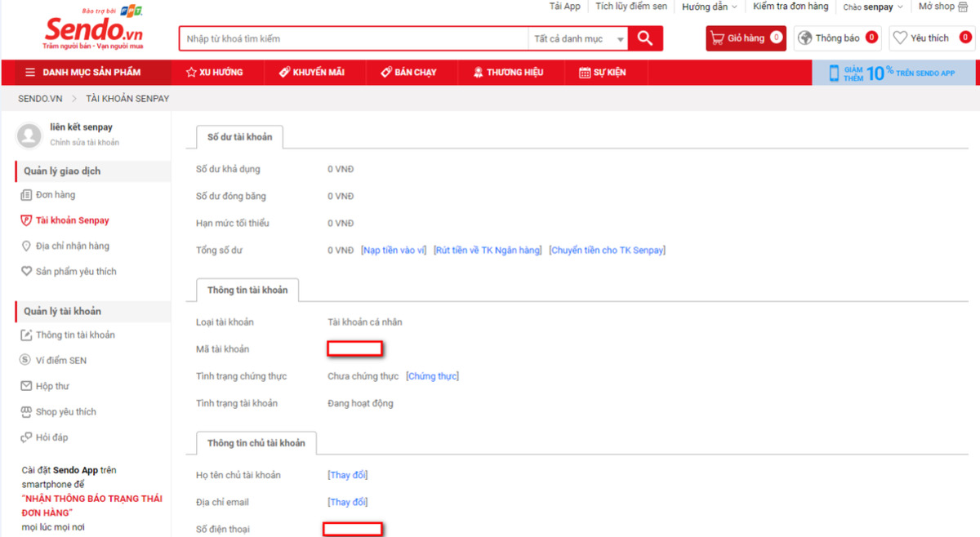Click the liên kết senpay username
980x537 pixels.
pos(81,127)
